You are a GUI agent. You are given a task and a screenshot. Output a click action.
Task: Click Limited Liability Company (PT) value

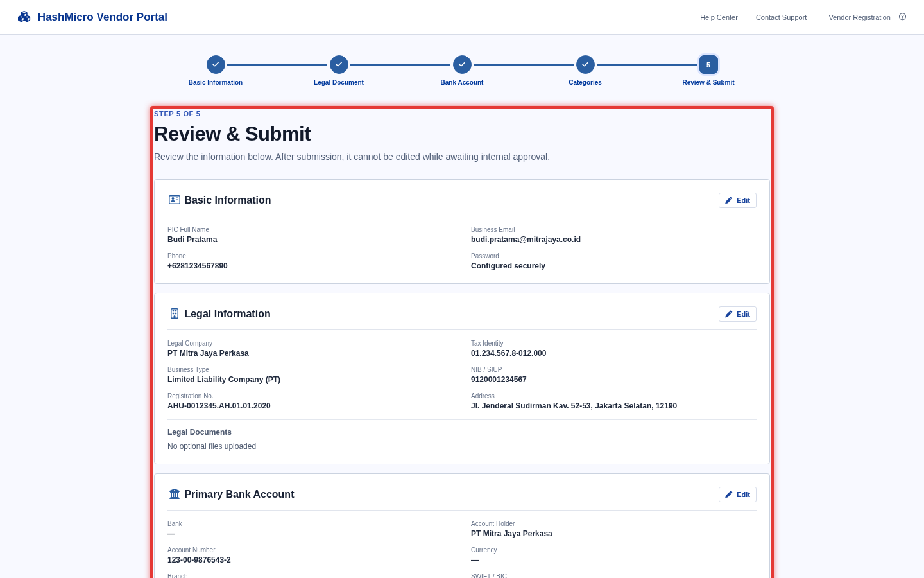(x=224, y=380)
